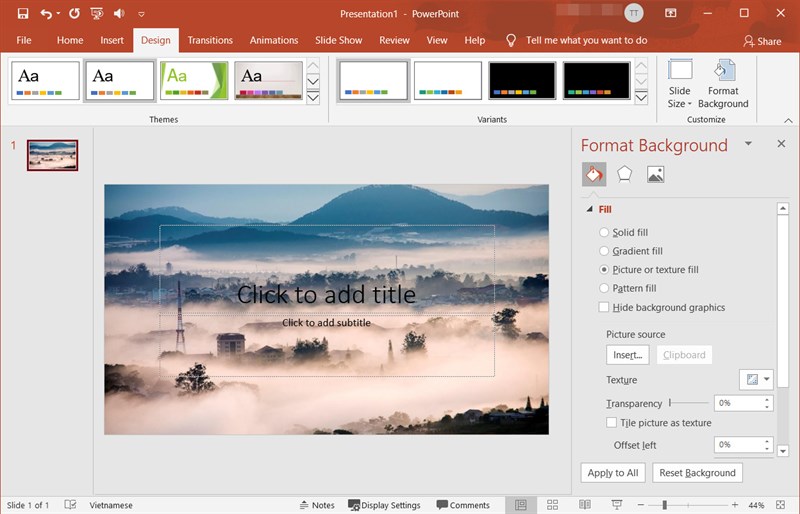Open Comments pane from status bar

point(463,505)
